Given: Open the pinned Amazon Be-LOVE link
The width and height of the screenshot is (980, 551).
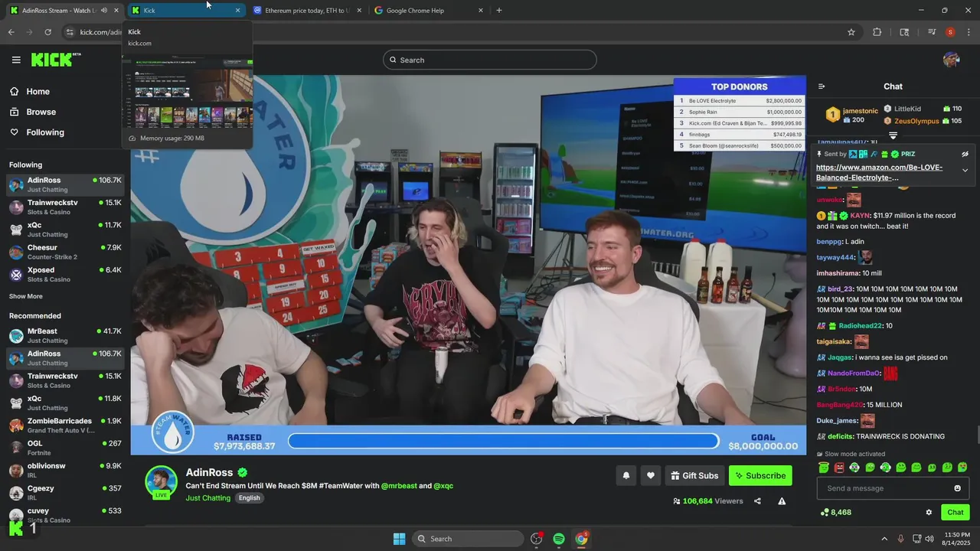Looking at the screenshot, I should click(x=879, y=172).
